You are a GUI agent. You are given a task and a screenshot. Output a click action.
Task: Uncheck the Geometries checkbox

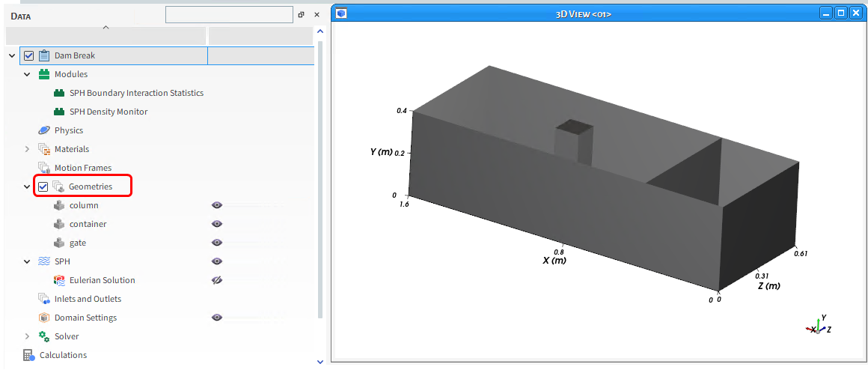click(x=43, y=186)
